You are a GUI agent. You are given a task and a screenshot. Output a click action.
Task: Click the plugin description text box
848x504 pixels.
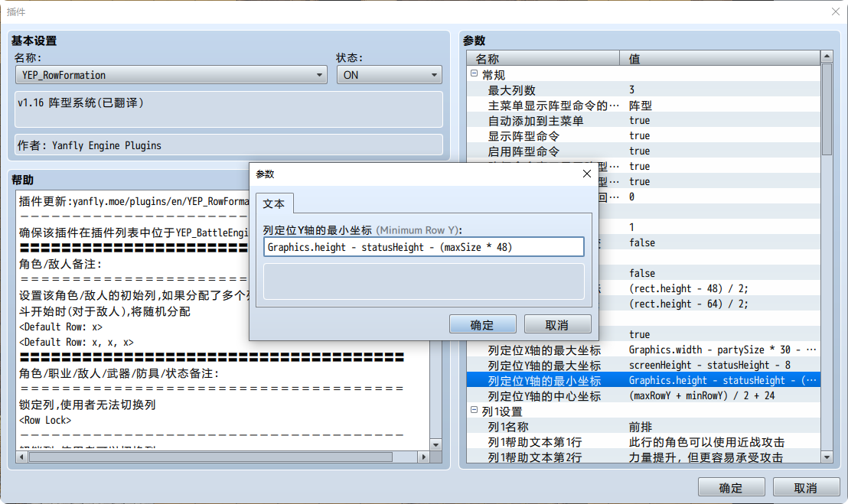tap(229, 109)
